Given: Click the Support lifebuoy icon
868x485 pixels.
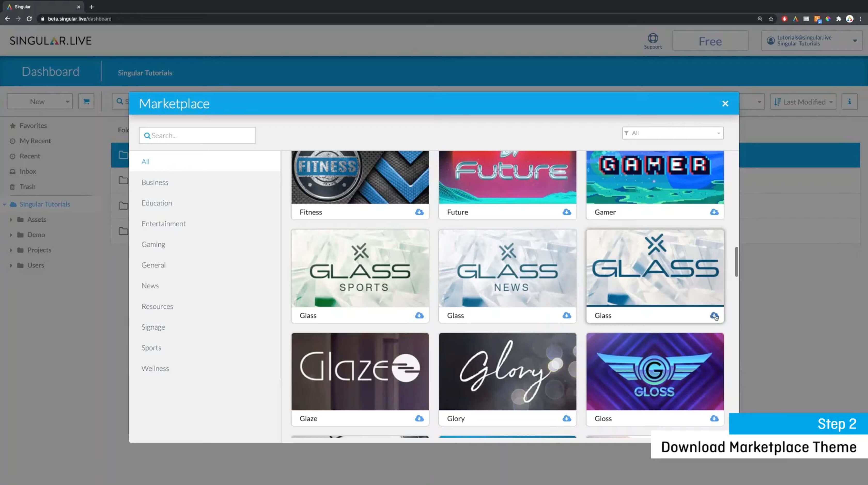Looking at the screenshot, I should pos(653,38).
